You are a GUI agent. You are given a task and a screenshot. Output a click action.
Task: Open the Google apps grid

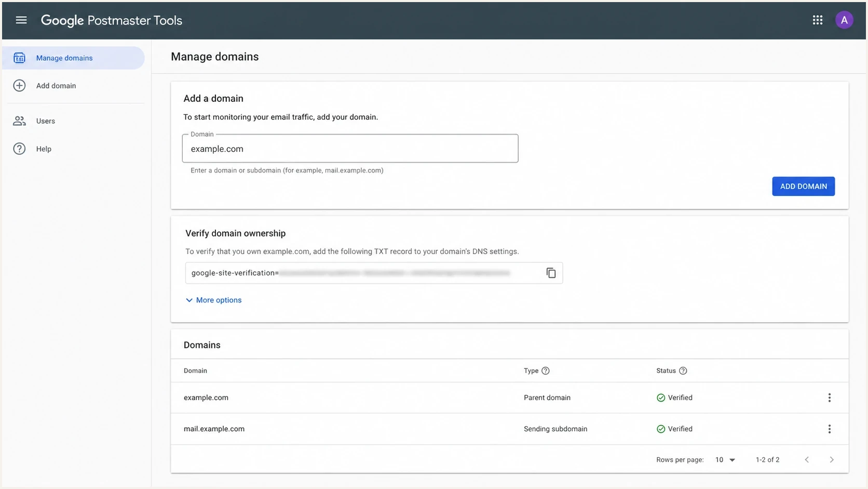[x=818, y=20]
